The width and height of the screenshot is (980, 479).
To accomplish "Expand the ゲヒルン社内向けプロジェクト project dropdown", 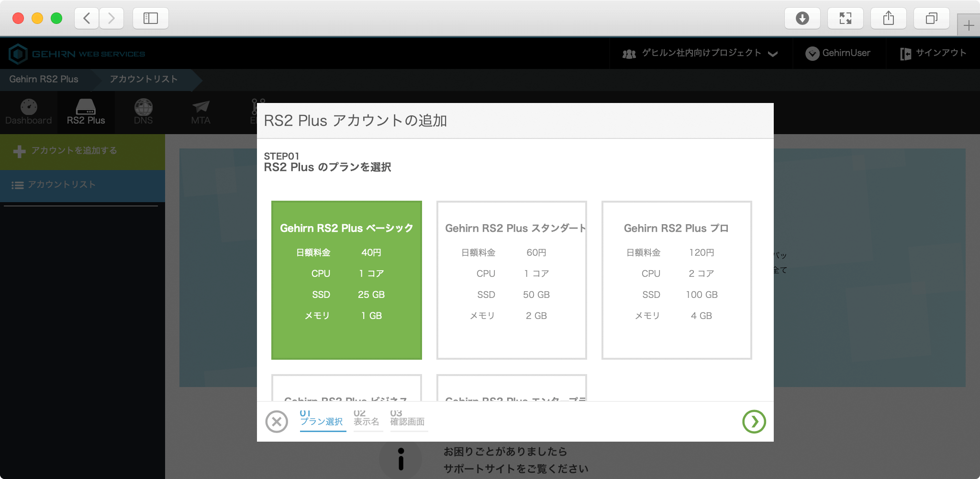I will pos(700,53).
